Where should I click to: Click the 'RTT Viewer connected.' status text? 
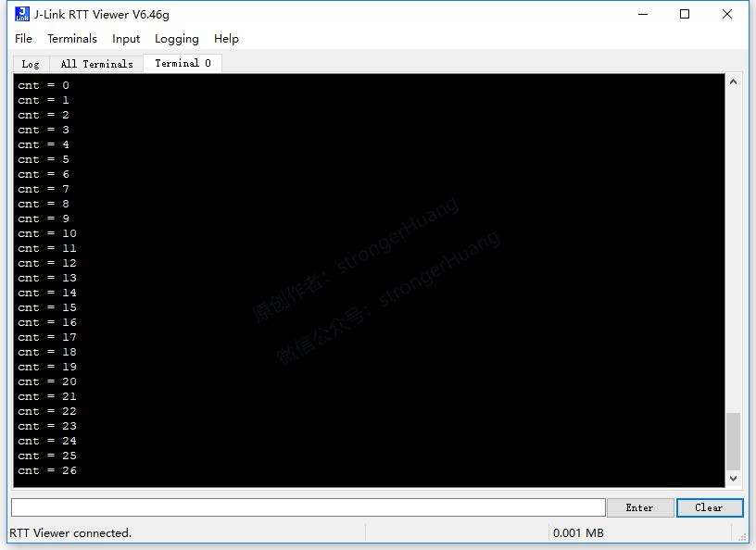(x=70, y=532)
